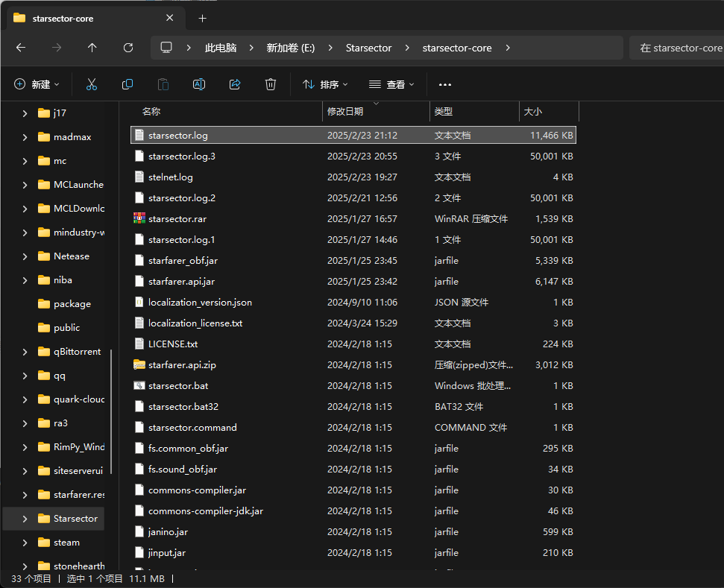Click the search box for starsector-core
The image size is (724, 588).
[677, 48]
